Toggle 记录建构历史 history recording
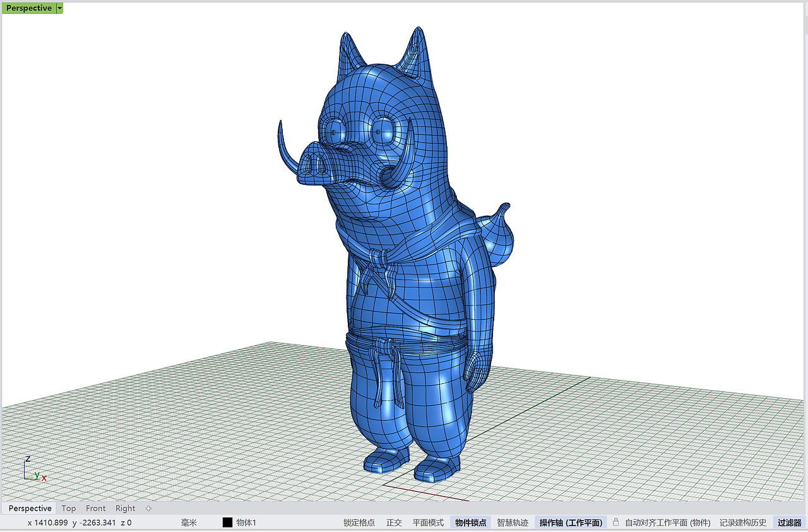This screenshot has height=532, width=808. tap(743, 523)
